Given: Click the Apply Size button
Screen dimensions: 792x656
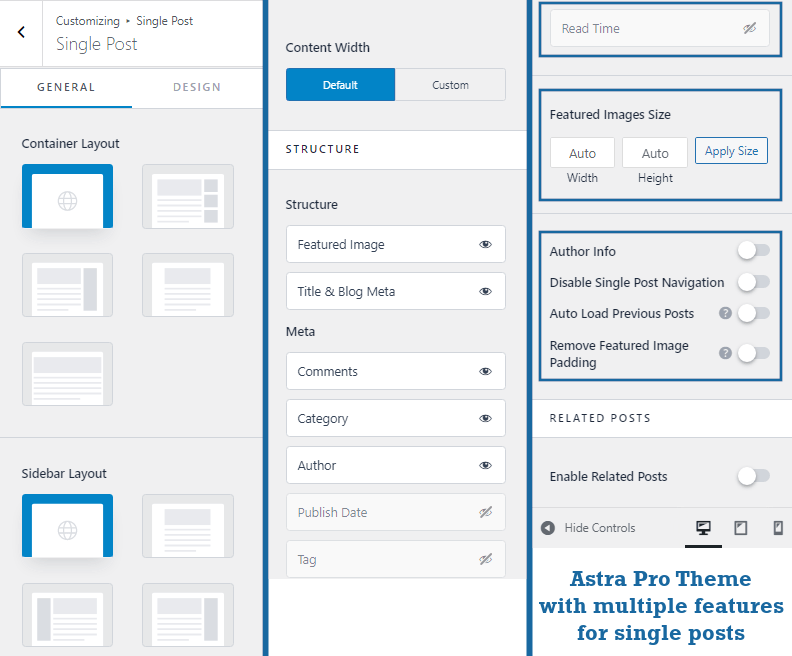Looking at the screenshot, I should click(731, 150).
